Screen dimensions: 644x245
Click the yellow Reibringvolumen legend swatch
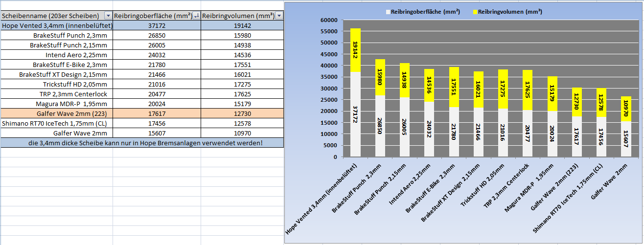pos(475,12)
